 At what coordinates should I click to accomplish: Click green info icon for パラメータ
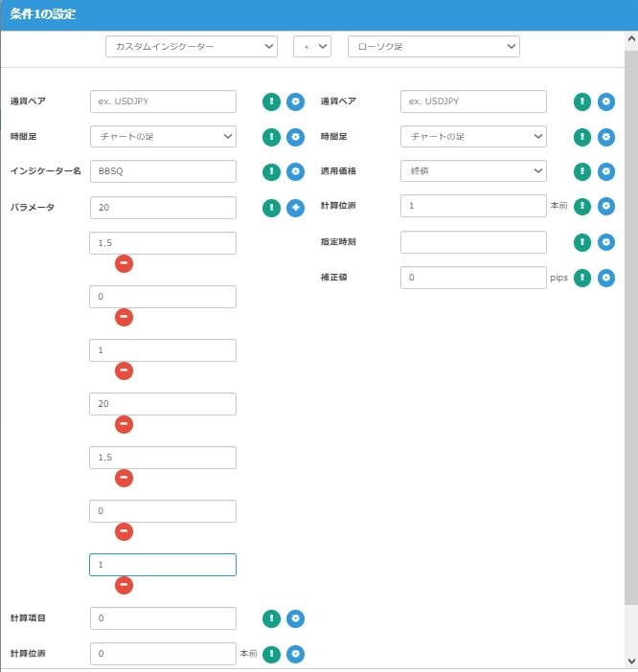click(271, 208)
